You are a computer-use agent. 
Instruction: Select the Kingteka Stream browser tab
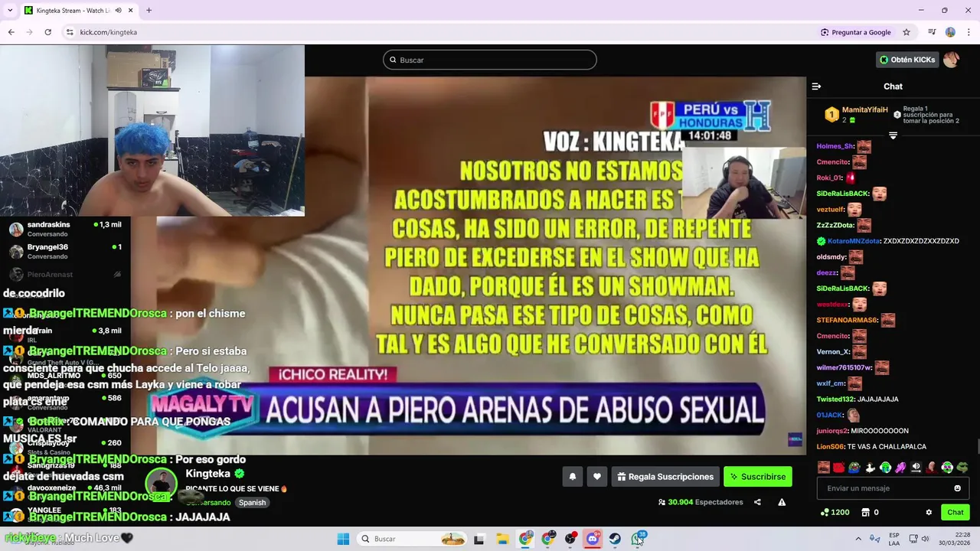[75, 11]
